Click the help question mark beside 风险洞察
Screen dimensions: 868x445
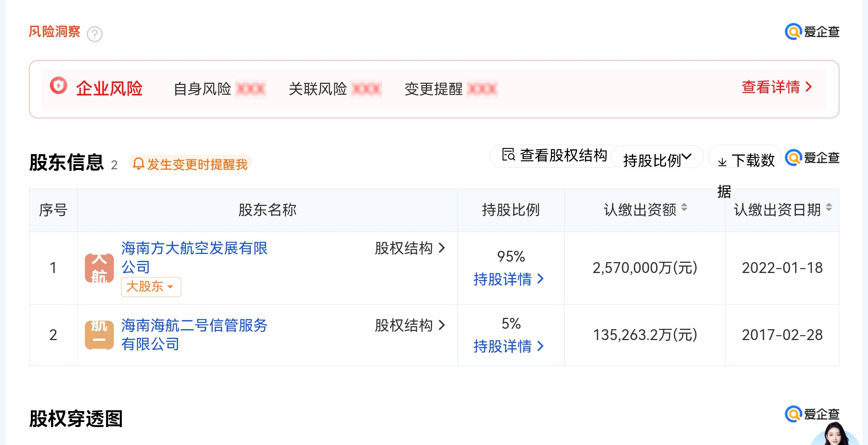[x=94, y=34]
